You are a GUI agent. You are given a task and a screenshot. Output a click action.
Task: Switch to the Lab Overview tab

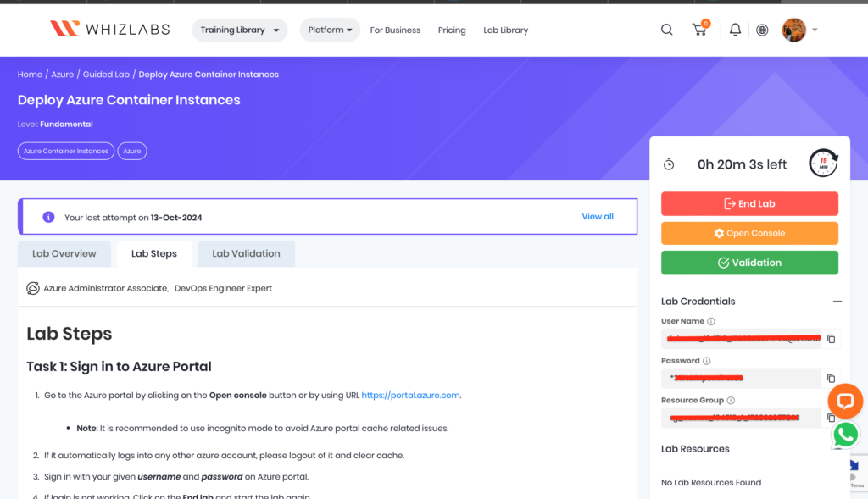(x=64, y=253)
